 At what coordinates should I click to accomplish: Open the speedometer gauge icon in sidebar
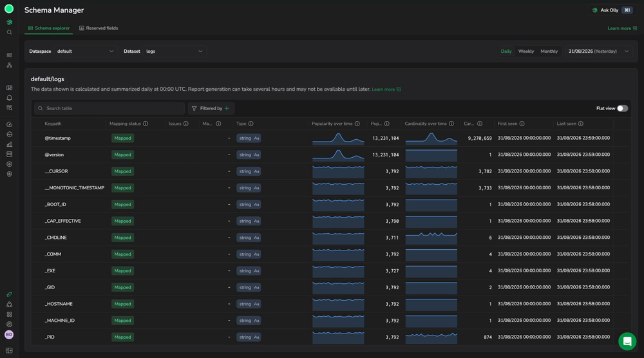click(9, 124)
